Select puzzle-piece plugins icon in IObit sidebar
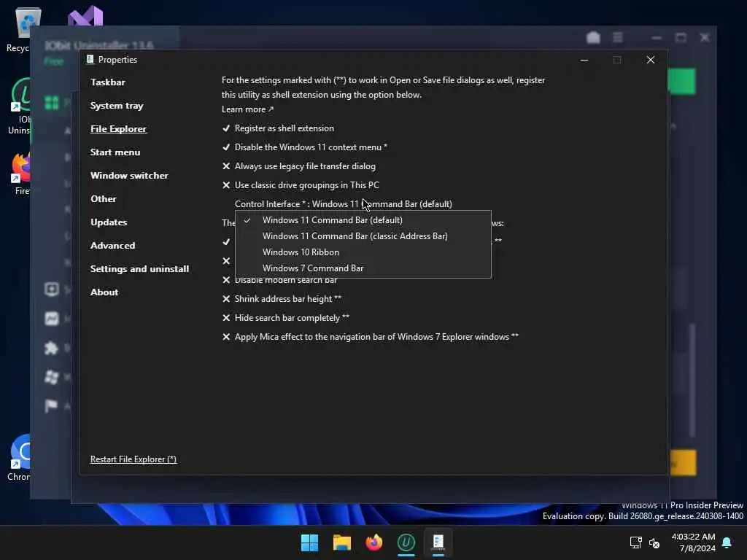Viewport: 747px width, 560px height. [52, 348]
